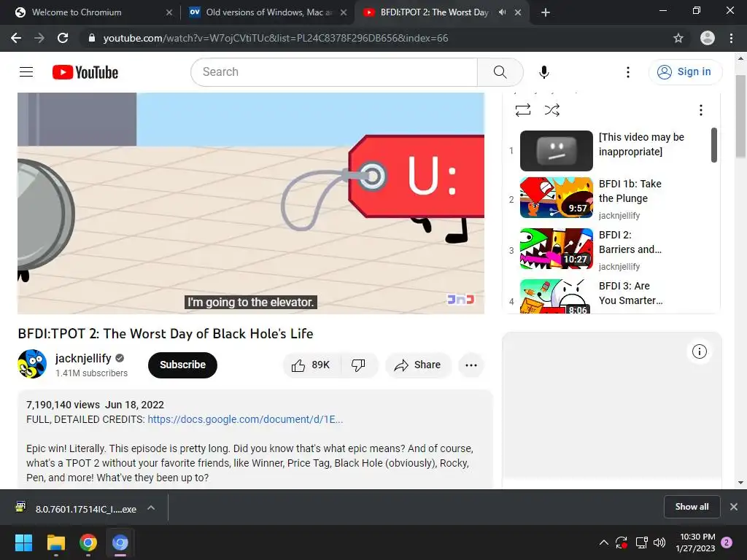
Task: Open the detailed credits Google Docs link
Action: point(245,419)
